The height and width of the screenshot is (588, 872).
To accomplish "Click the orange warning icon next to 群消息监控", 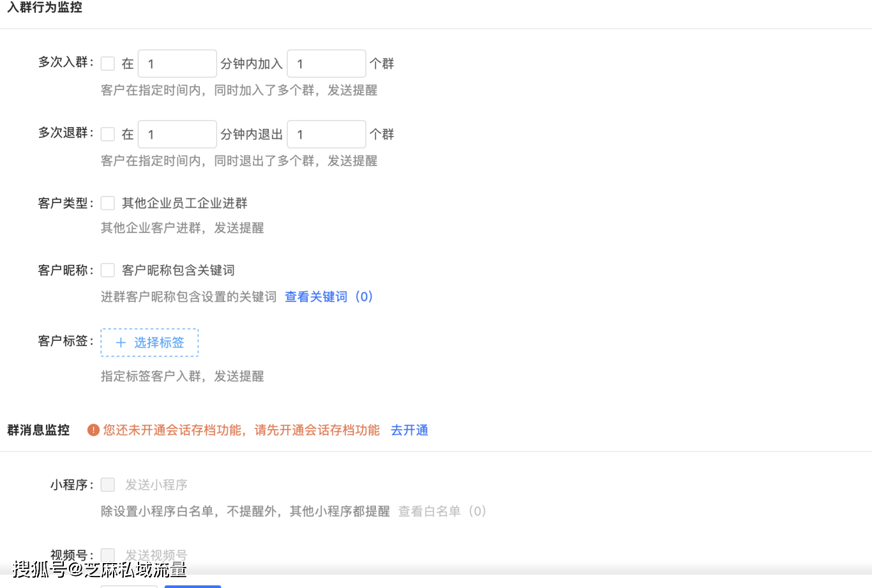I will pos(93,430).
